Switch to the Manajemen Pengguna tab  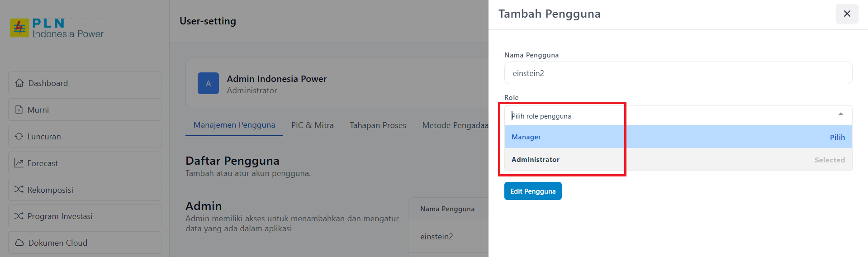pos(234,125)
